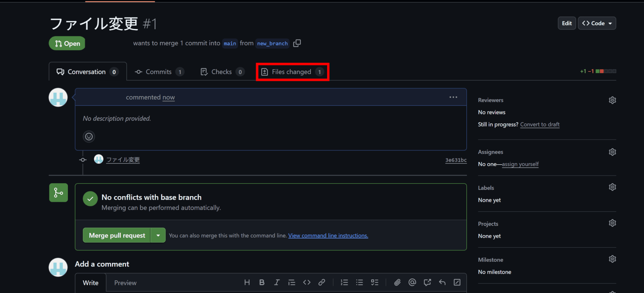Open the Milestone gear settings
This screenshot has height=293, width=644.
(612, 259)
